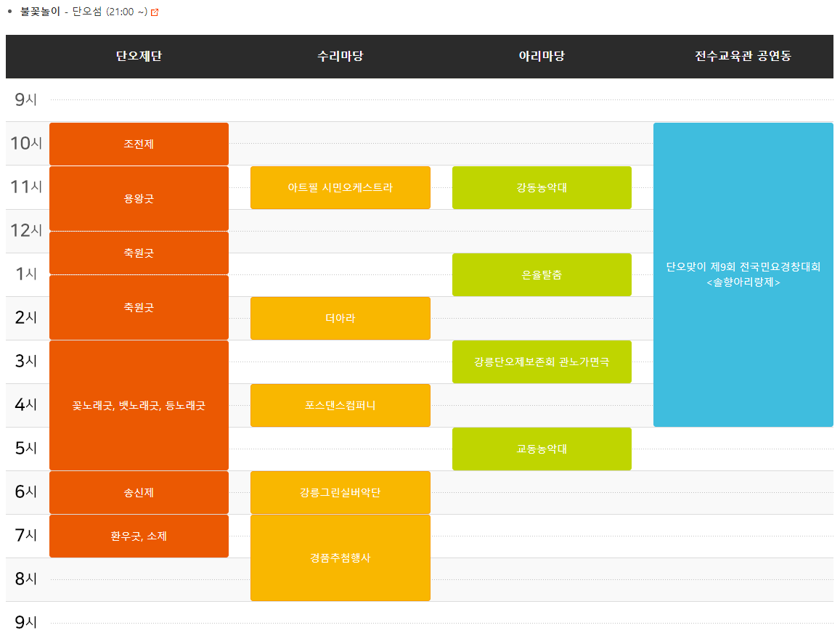The image size is (840, 641).
Task: Click the 7시 time label
Action: (x=25, y=535)
